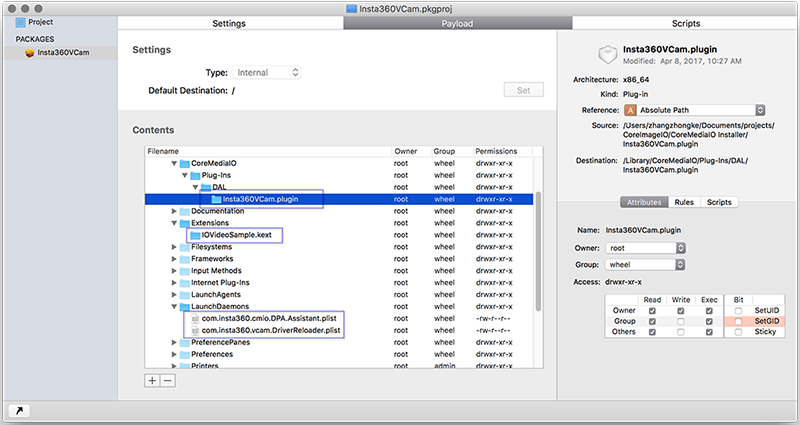Click the PreferencePanes folder icon
Viewport: 800px width, 425px height.
(185, 343)
